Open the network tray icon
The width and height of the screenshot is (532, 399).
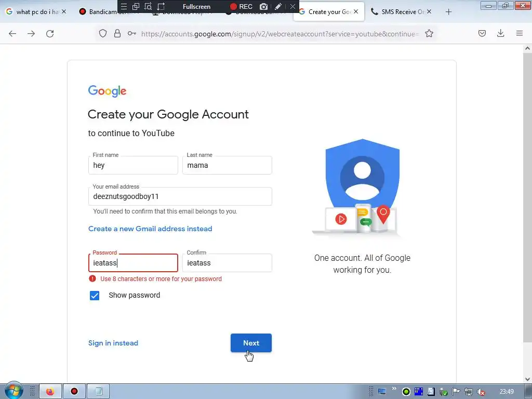469,392
